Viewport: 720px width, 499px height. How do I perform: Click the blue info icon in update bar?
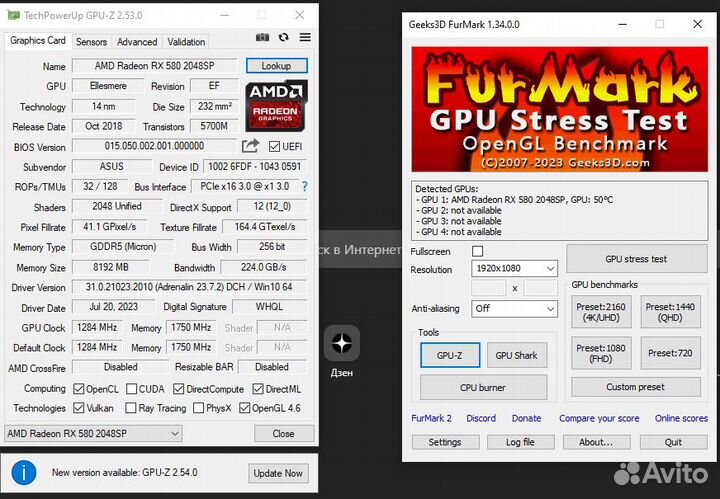24,472
